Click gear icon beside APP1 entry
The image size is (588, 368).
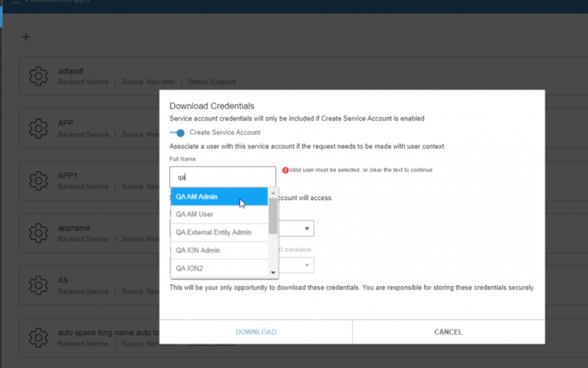(x=38, y=181)
